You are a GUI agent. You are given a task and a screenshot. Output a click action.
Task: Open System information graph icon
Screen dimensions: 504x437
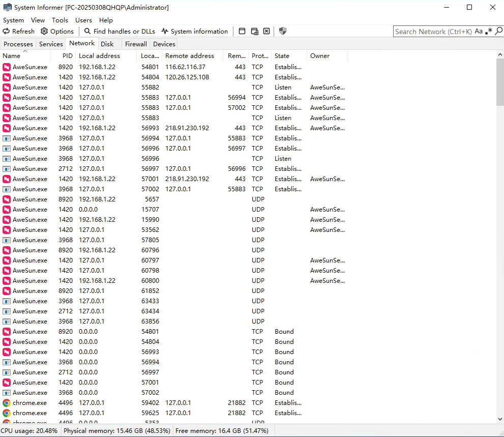point(165,31)
